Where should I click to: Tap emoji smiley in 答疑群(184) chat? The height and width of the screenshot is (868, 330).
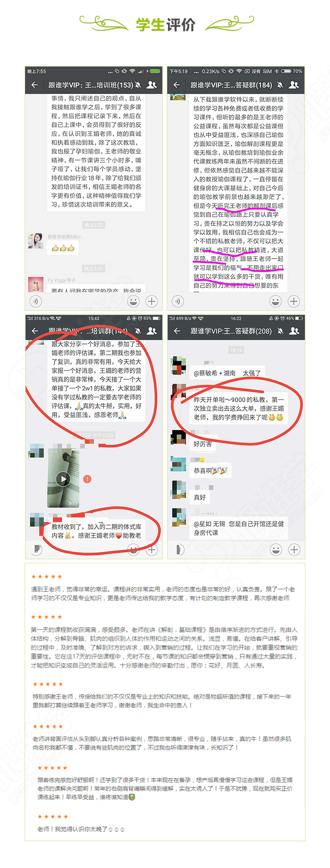(275, 301)
